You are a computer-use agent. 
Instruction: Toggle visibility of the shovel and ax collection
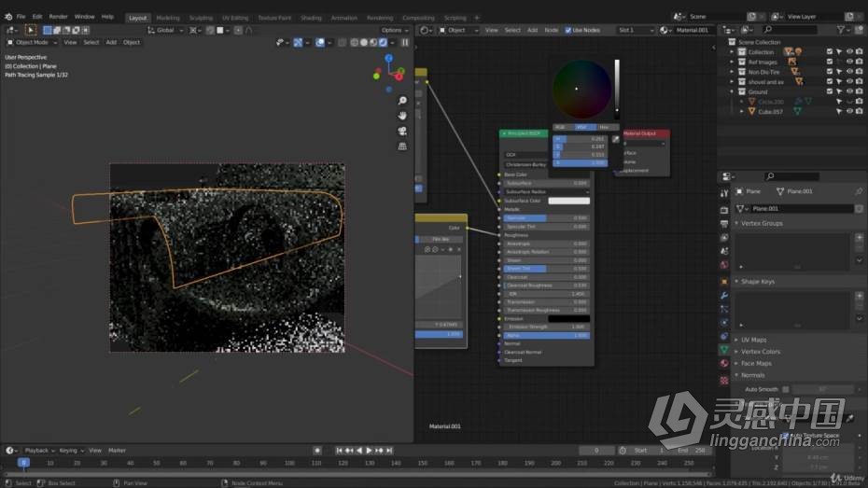coord(849,81)
